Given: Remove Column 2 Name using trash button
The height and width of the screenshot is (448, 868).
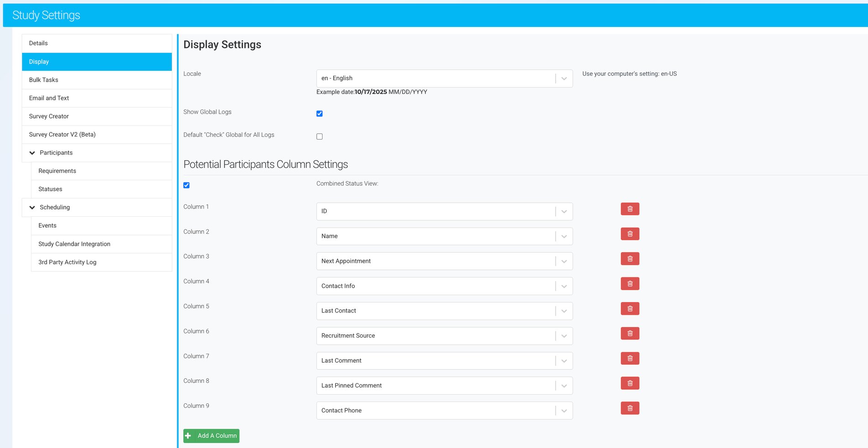Looking at the screenshot, I should (630, 234).
